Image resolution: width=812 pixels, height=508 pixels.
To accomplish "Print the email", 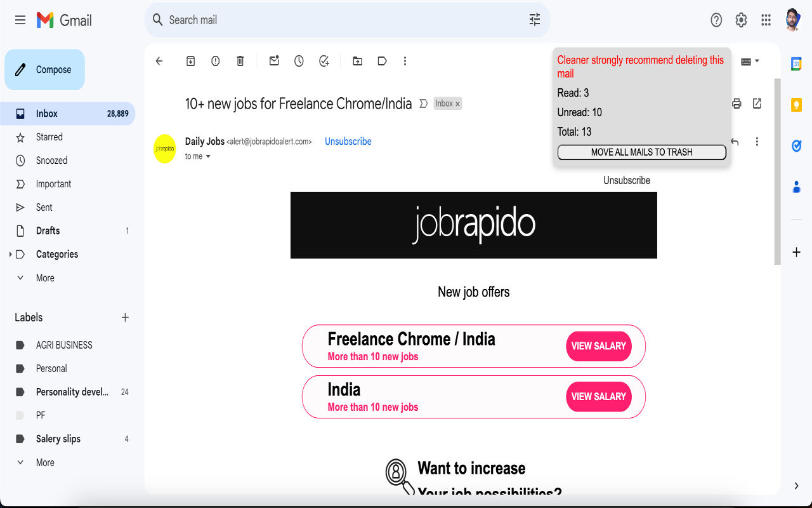I will point(736,103).
